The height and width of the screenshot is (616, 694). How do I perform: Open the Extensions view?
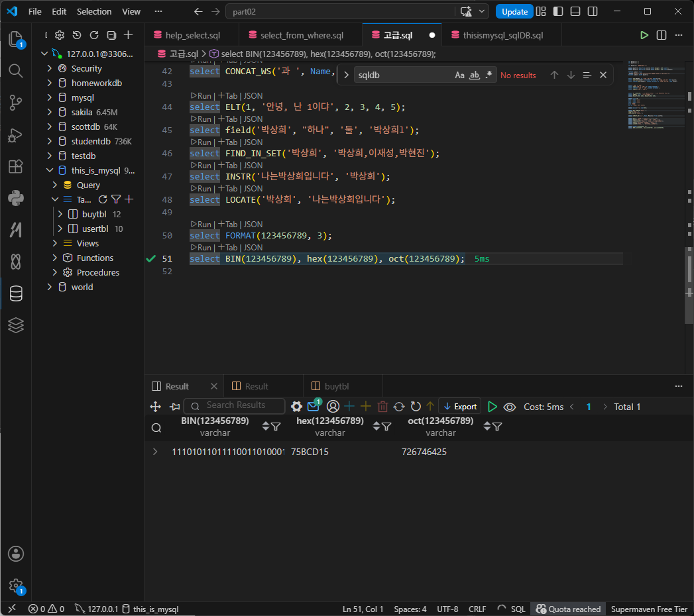click(16, 167)
